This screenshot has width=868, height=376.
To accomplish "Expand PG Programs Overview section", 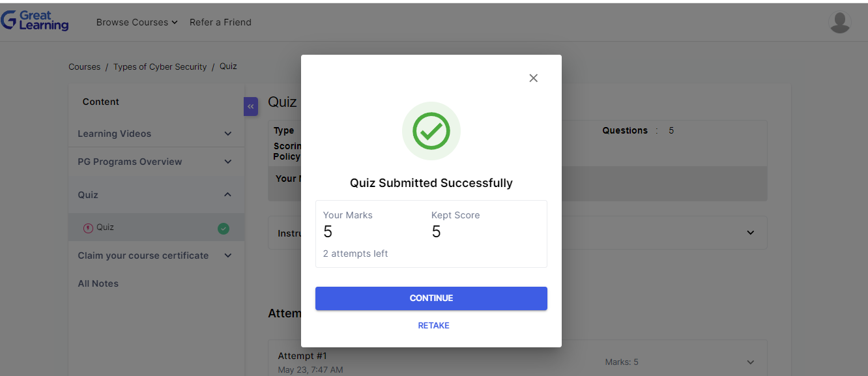I will click(155, 162).
